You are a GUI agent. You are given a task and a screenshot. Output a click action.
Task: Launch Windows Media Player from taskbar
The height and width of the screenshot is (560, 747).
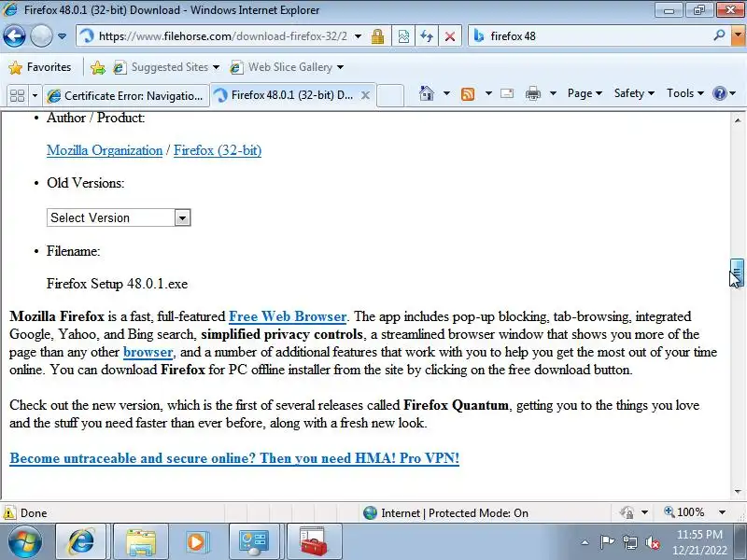[196, 541]
